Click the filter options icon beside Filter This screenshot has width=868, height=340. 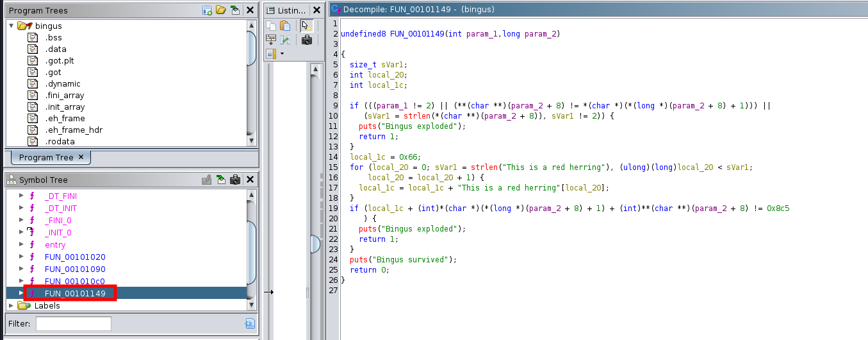coord(250,324)
